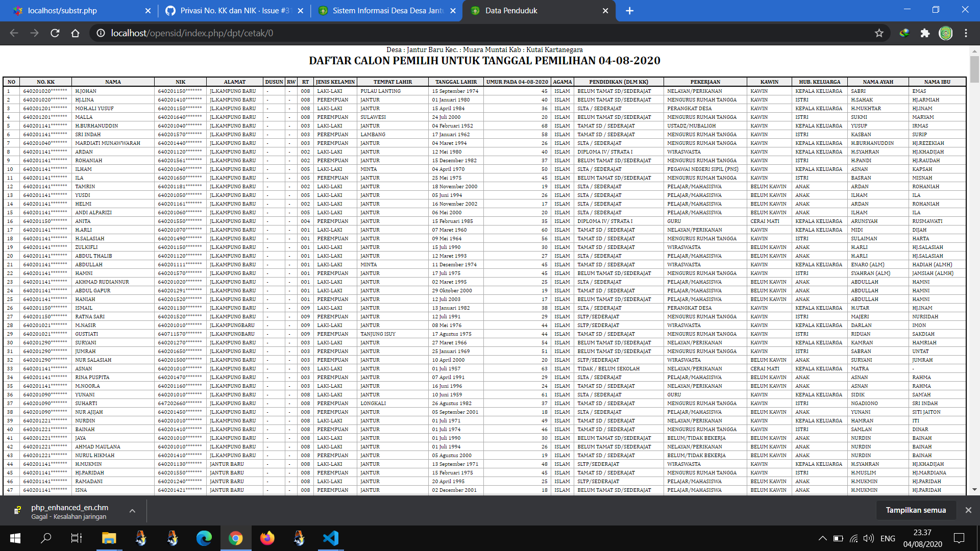Open the Chrome three-dot menu

966,33
